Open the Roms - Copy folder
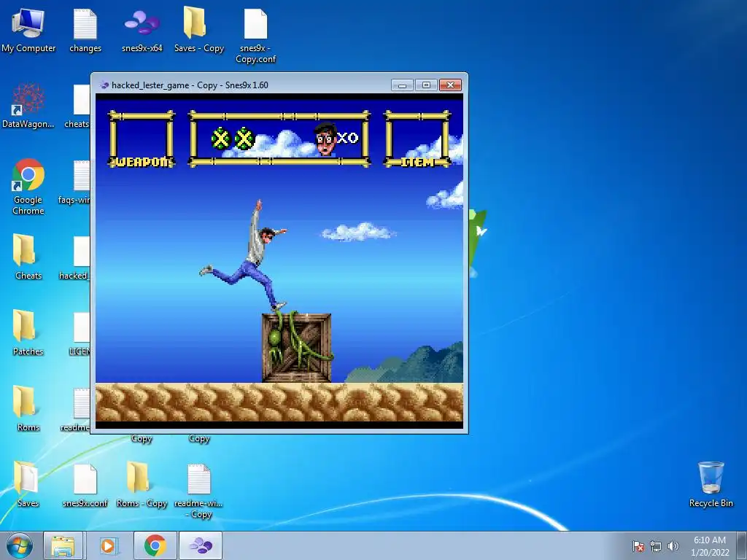The width and height of the screenshot is (747, 560). pyautogui.click(x=142, y=484)
